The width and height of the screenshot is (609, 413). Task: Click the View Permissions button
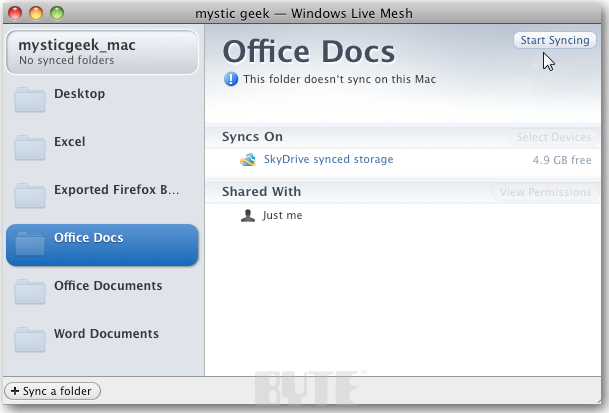tap(543, 192)
